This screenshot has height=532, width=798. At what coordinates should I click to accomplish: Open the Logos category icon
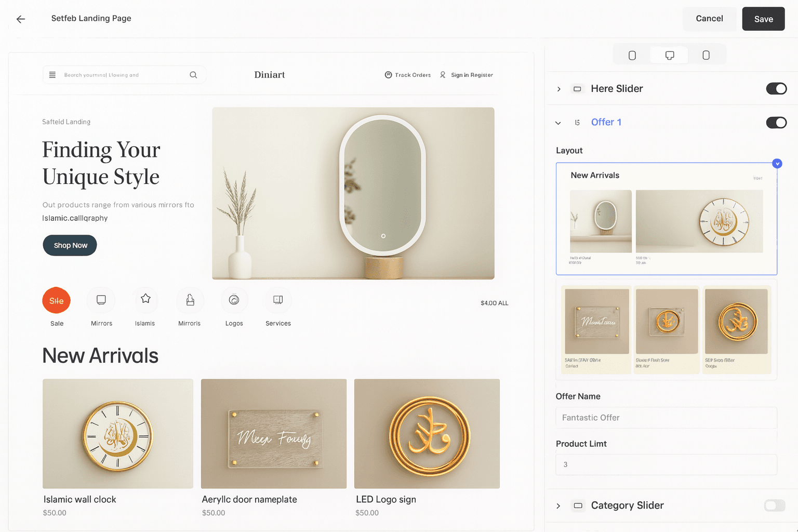coord(234,300)
